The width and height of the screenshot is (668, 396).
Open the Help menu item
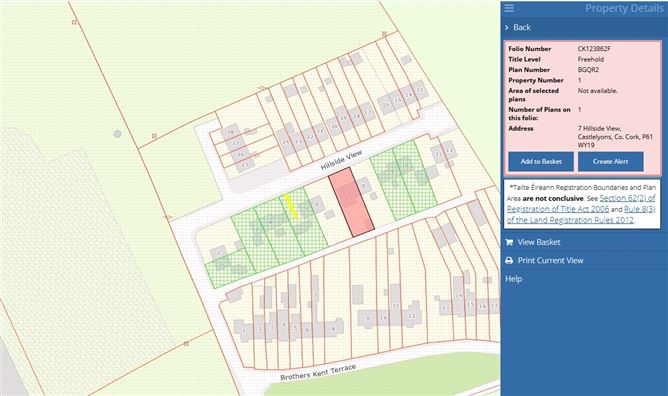pyautogui.click(x=513, y=279)
